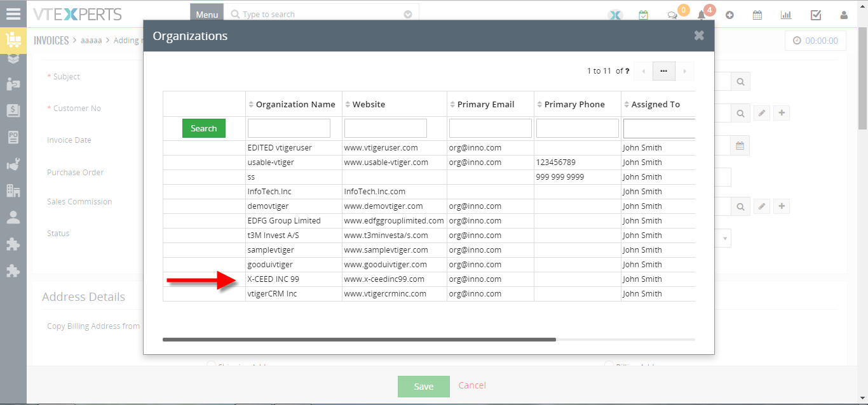Select organization t3M Invest A/S
This screenshot has width=868, height=405.
click(x=273, y=236)
